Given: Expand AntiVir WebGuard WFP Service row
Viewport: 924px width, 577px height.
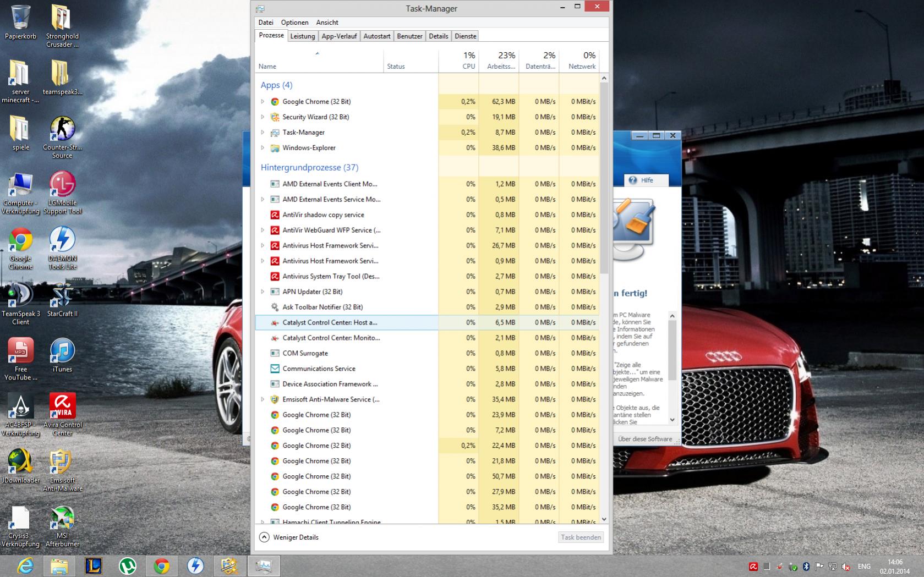Looking at the screenshot, I should tap(263, 230).
